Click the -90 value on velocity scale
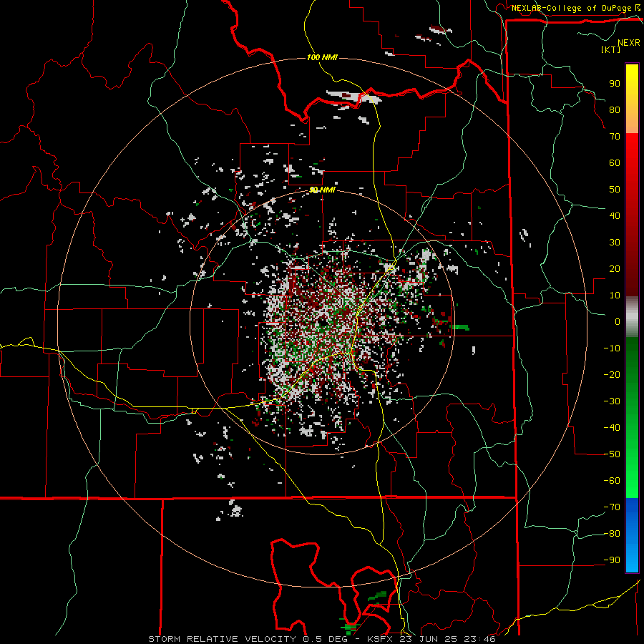The image size is (644, 644). point(612,560)
